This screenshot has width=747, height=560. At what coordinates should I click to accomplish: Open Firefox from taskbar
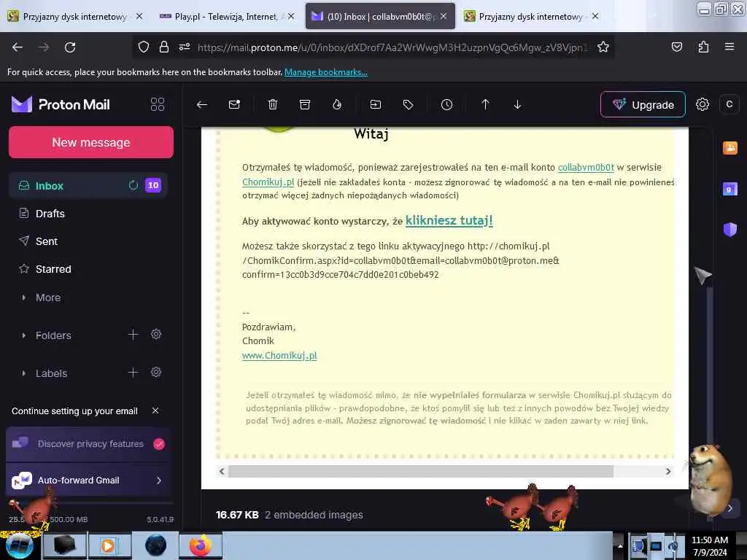pyautogui.click(x=201, y=545)
